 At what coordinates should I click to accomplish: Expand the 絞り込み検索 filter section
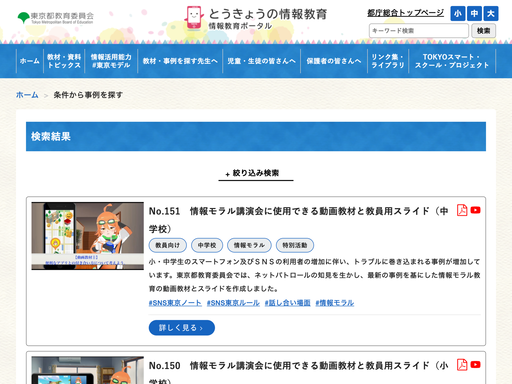256,173
